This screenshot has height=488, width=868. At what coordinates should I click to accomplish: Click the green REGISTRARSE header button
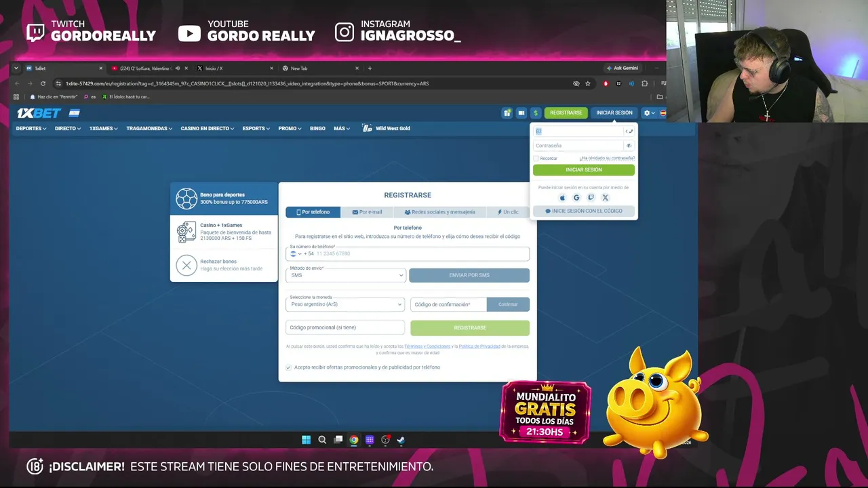566,113
